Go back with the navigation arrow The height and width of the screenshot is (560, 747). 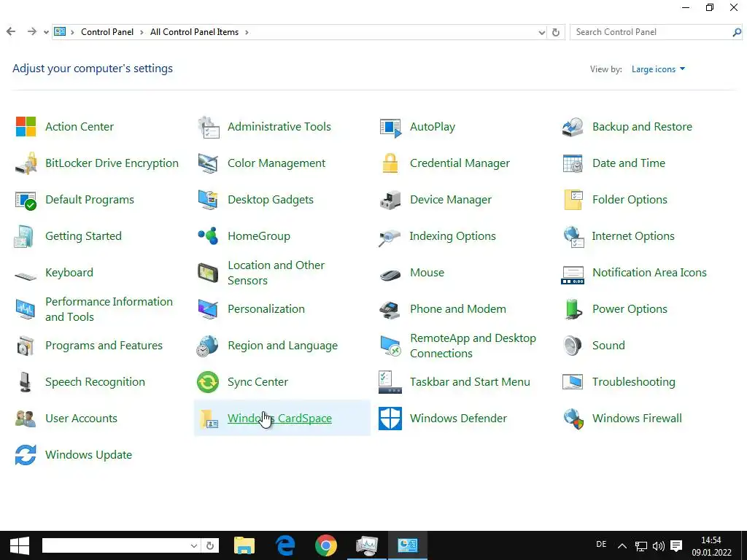click(11, 32)
